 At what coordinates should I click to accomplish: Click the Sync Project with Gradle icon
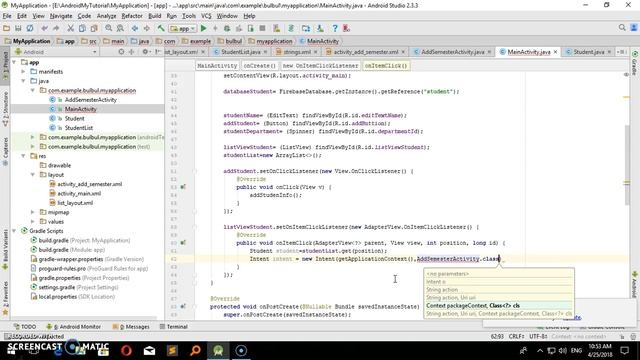[291, 28]
